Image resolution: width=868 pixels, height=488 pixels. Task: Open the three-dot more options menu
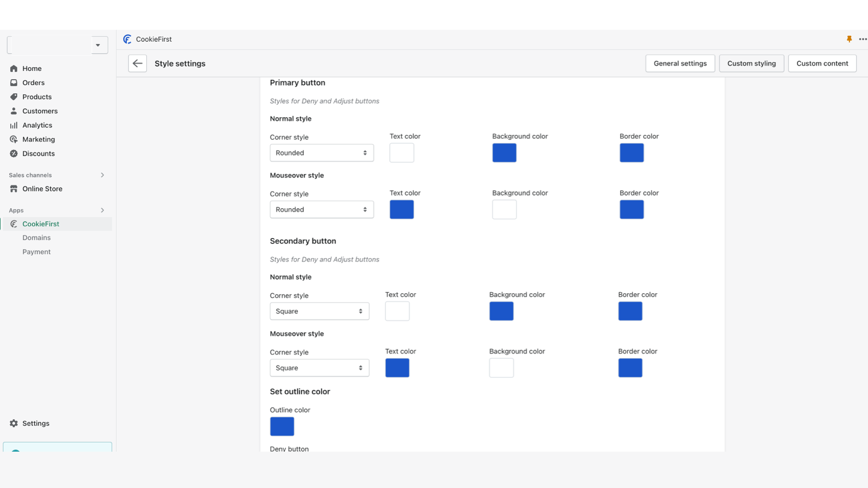click(x=863, y=39)
